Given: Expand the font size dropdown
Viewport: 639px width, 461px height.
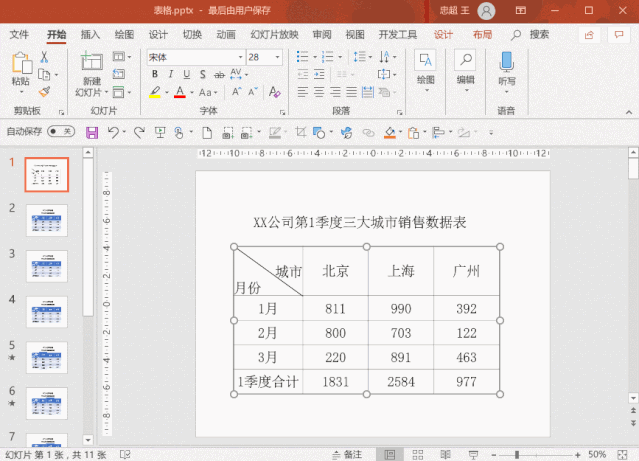Looking at the screenshot, I should (278, 57).
